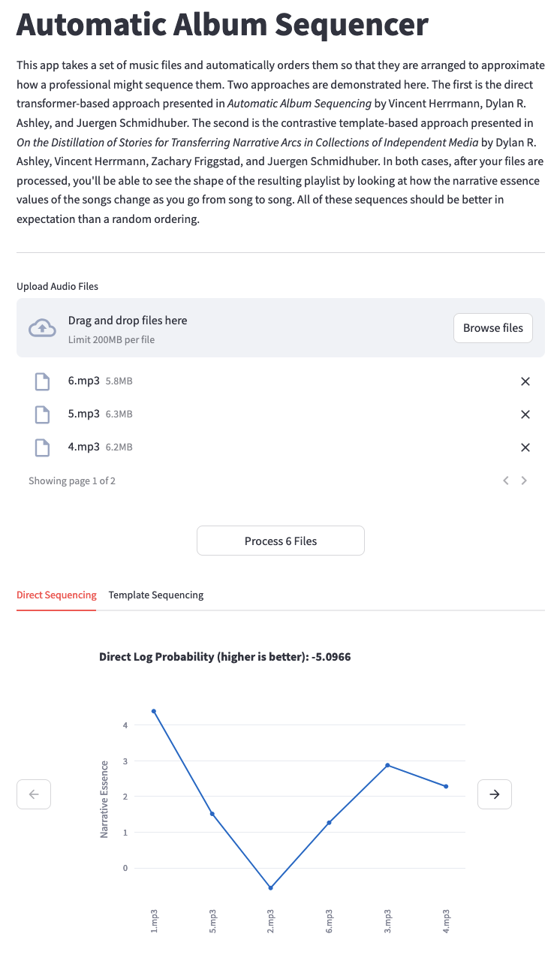Go to previous page of uploaded files

[506, 480]
